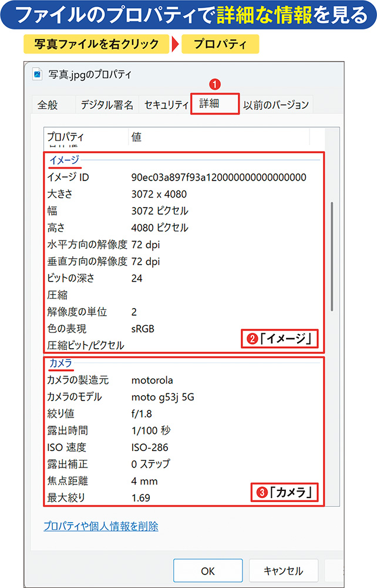Click the moto g53j 5G value
This screenshot has width=377, height=588.
163,397
